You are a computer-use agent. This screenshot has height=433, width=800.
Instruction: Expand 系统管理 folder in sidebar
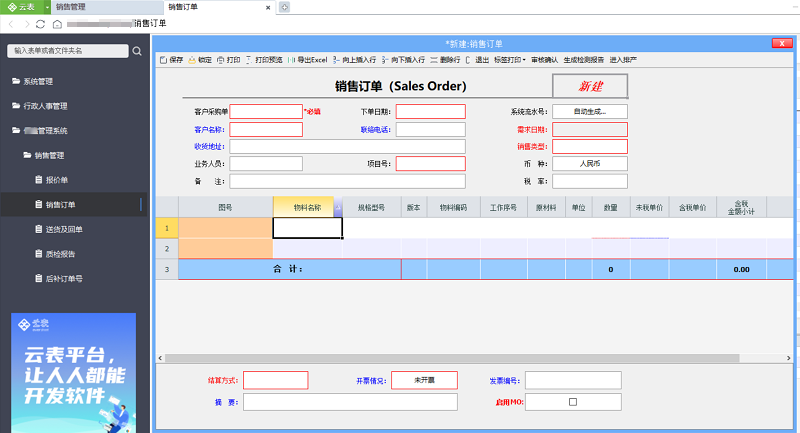[x=33, y=82]
